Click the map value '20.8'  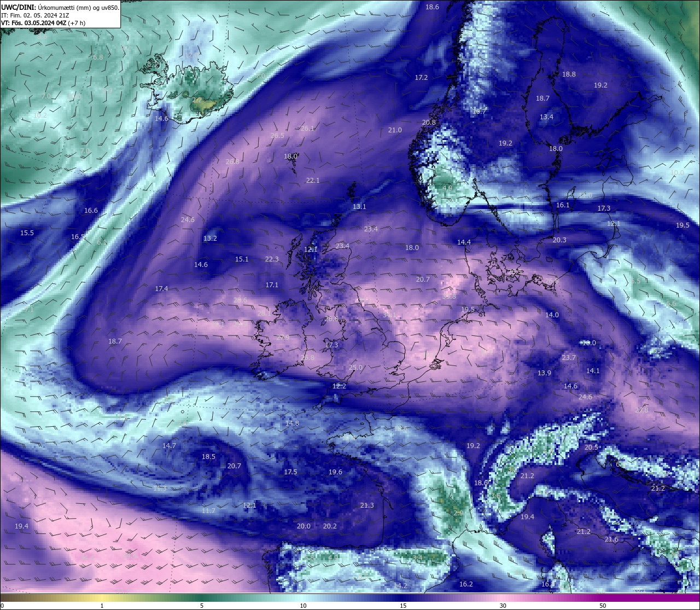[x=429, y=122]
